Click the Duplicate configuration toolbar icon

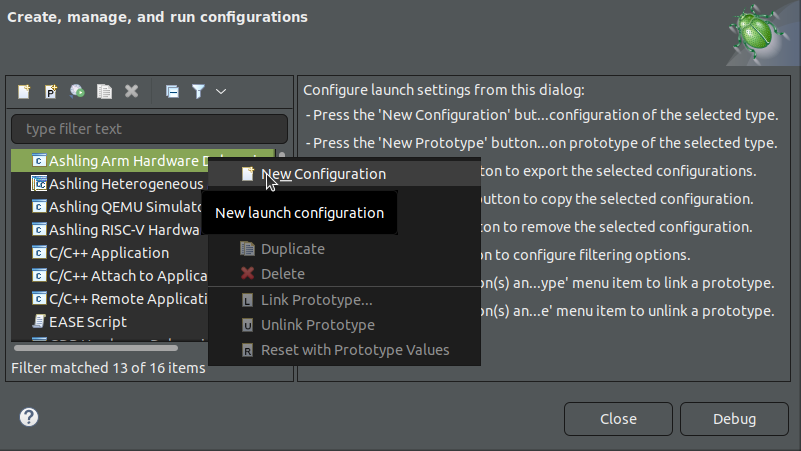tap(104, 91)
